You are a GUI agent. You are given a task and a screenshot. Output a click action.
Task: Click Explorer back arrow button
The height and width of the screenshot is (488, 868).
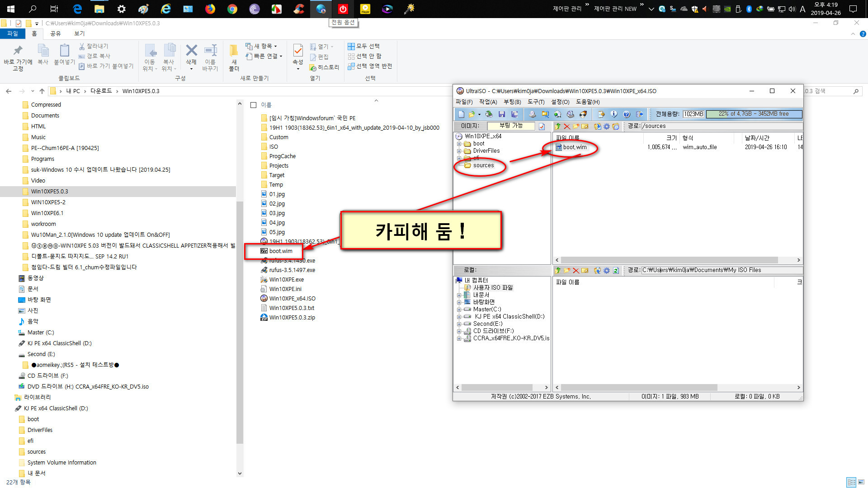pyautogui.click(x=9, y=91)
